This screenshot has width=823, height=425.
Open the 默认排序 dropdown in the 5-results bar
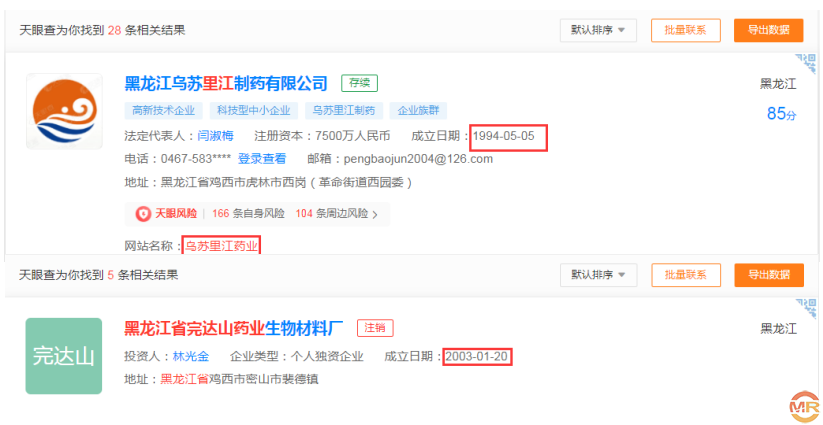tap(598, 275)
